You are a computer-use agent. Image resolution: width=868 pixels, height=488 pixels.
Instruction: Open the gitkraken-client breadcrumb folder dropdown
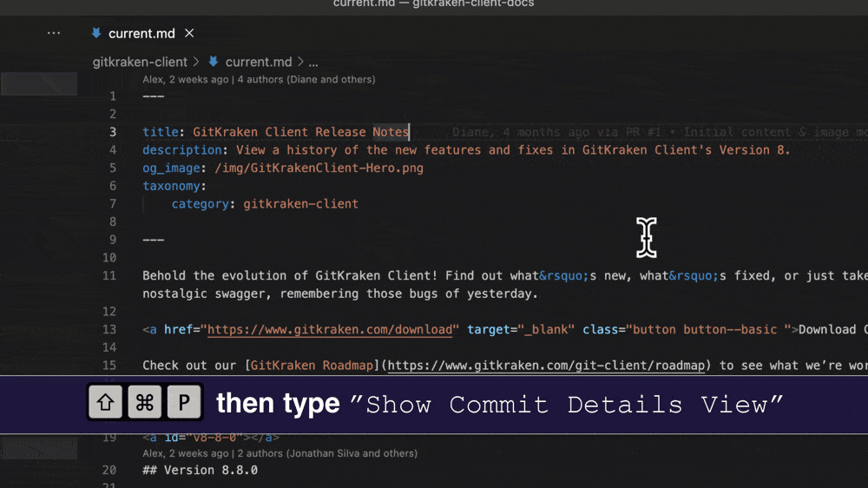(140, 62)
